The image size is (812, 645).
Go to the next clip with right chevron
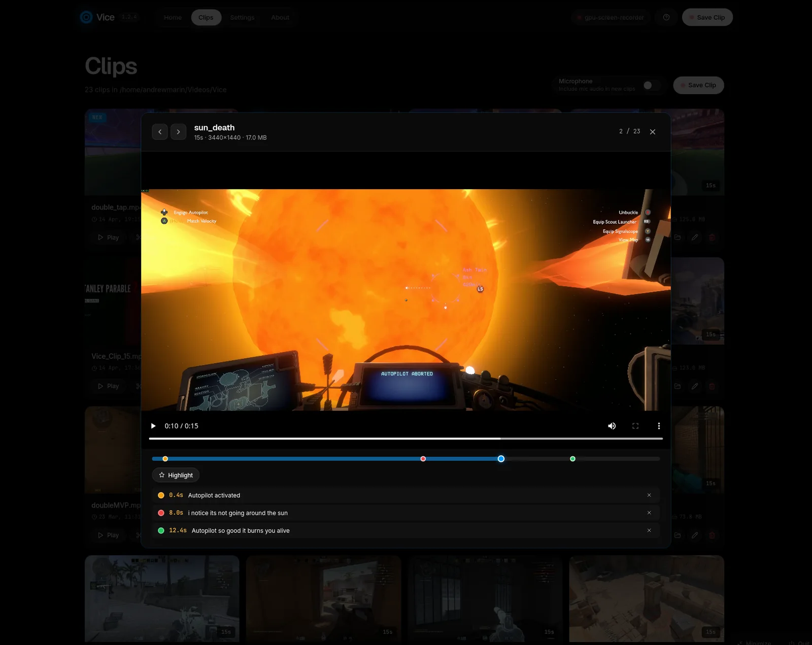(x=178, y=132)
